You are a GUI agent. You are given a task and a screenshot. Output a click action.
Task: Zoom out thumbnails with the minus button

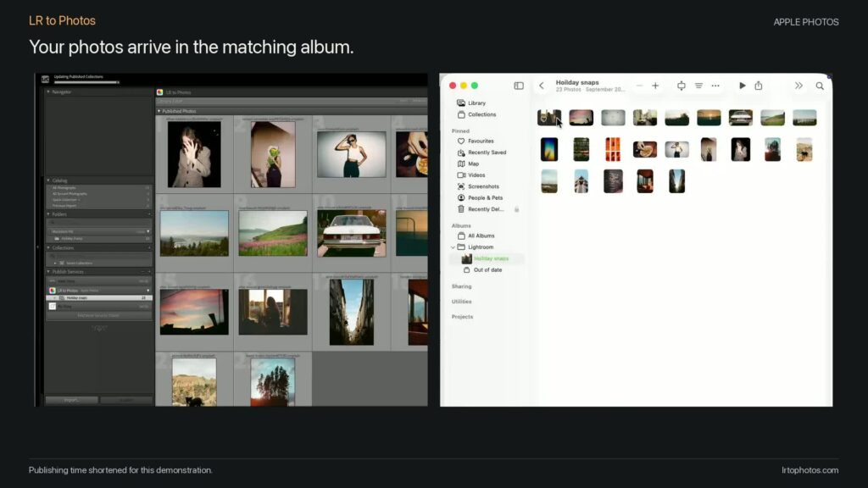pyautogui.click(x=639, y=86)
